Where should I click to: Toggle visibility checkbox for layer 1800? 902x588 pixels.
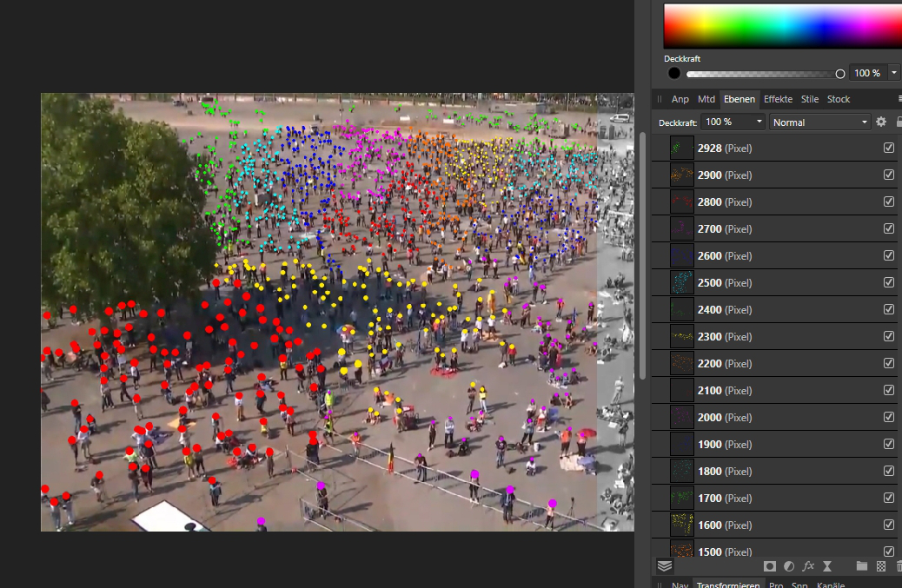pyautogui.click(x=888, y=472)
